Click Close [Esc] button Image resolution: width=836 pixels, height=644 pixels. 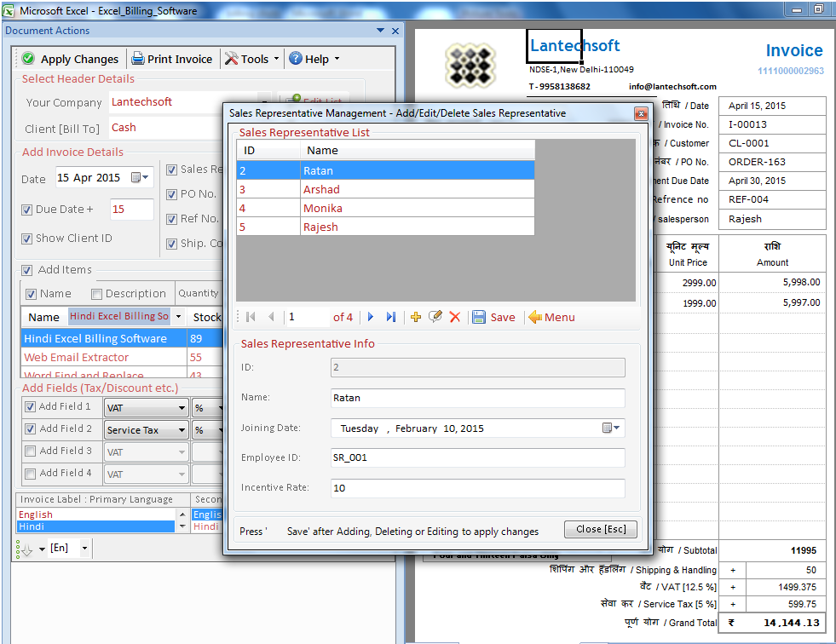point(600,529)
